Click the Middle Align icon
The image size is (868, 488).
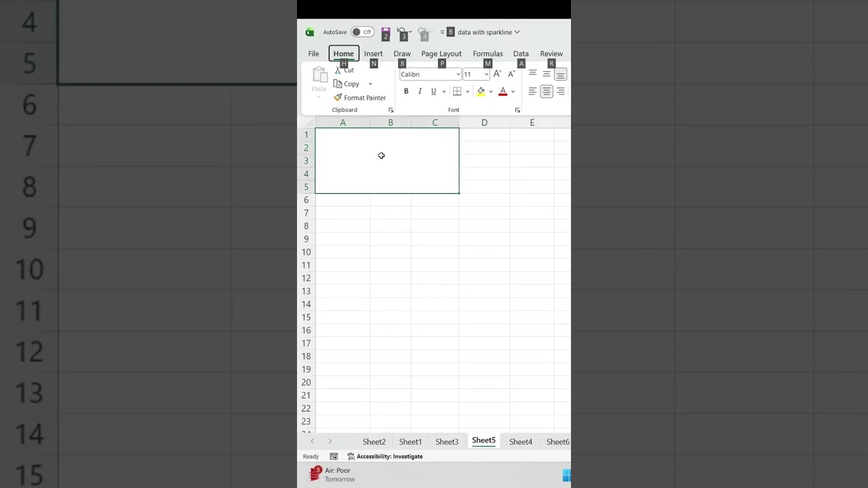[x=547, y=74]
